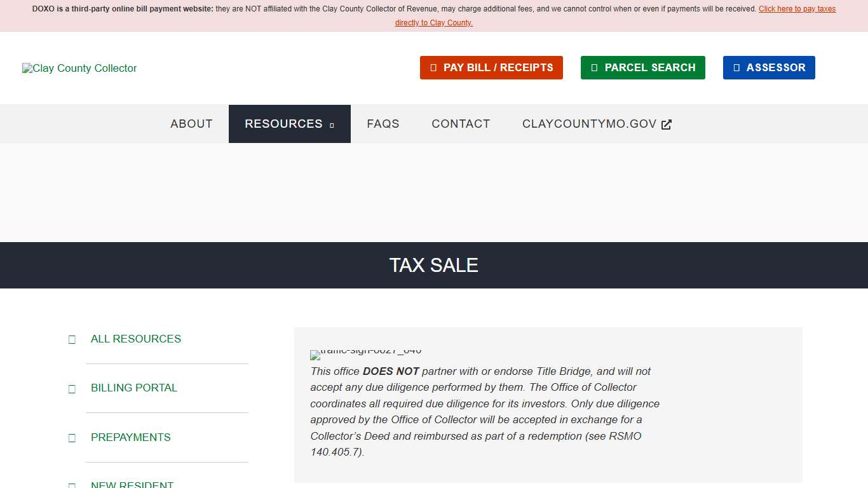Viewport: 868px width, 488px height.
Task: Click the Pay Bill / Receipts icon
Action: tap(435, 67)
